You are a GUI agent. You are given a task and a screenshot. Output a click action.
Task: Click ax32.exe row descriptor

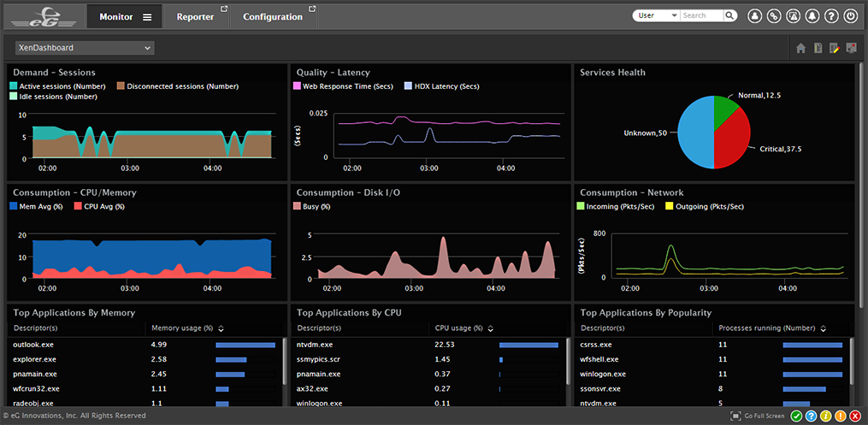pos(312,388)
